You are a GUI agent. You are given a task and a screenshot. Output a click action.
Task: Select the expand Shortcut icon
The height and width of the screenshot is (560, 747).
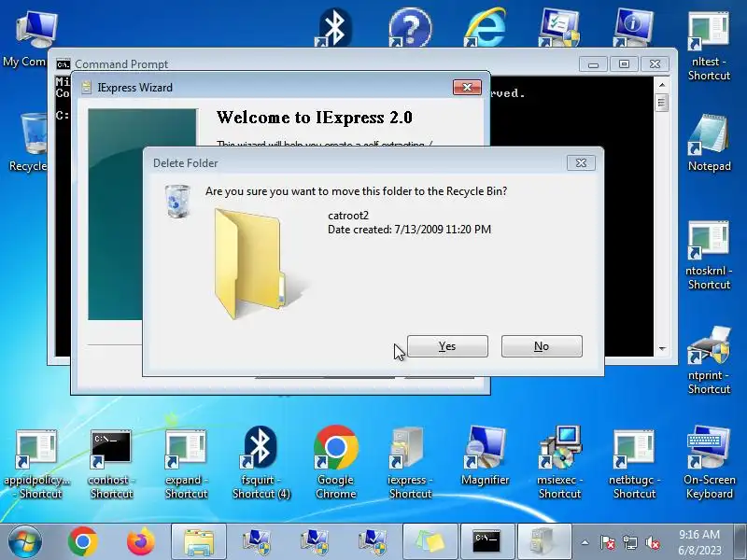point(186,464)
